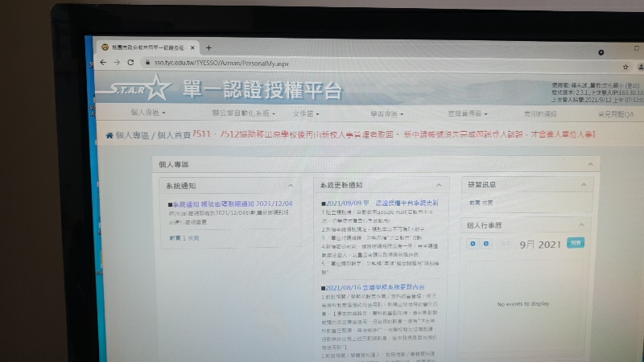The width and height of the screenshot is (644, 362).
Task: Click the 研習訊息 panel heading
Action: click(481, 185)
